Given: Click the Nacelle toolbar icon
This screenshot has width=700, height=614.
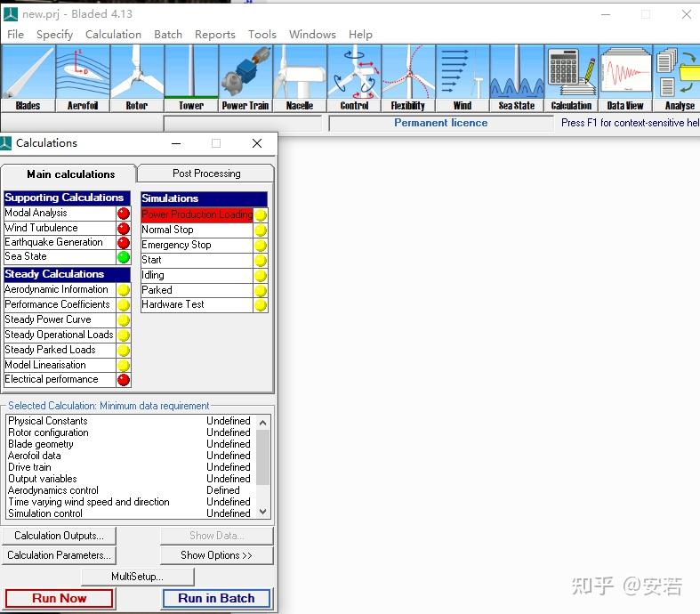Looking at the screenshot, I should click(x=300, y=78).
